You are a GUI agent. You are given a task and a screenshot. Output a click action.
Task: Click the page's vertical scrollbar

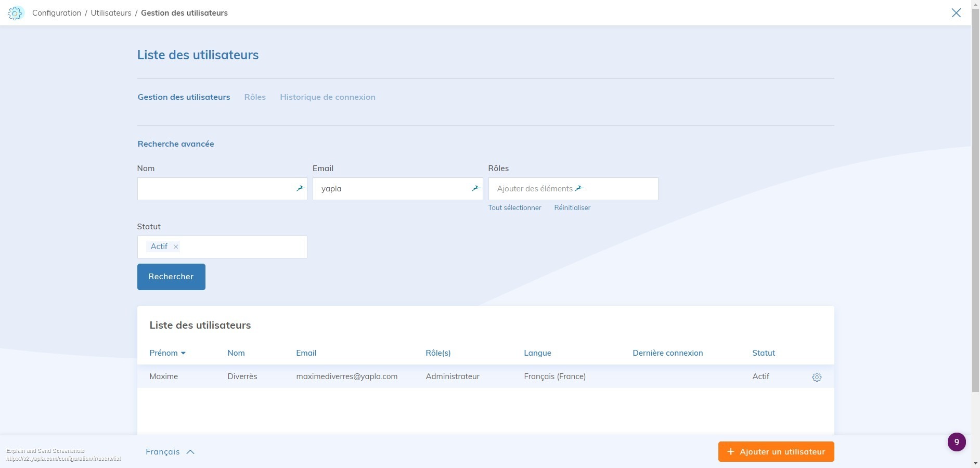975,208
